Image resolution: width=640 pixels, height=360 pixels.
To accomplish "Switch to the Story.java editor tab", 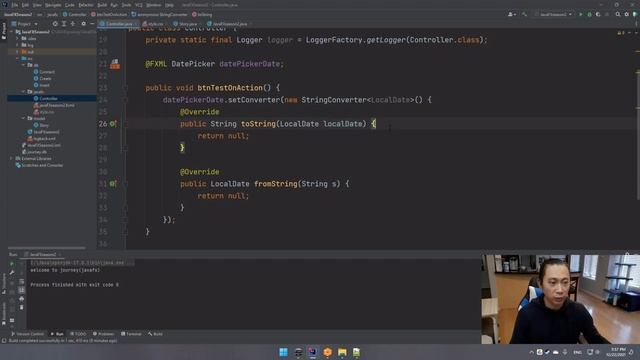I will tap(186, 24).
